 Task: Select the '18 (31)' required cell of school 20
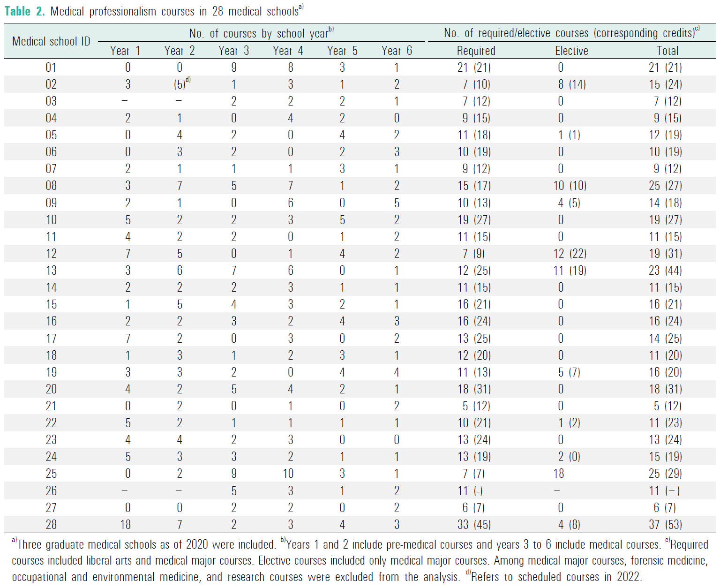[x=474, y=389]
